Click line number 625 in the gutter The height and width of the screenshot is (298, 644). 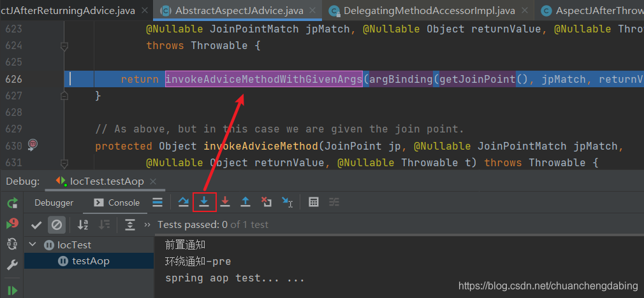point(14,62)
